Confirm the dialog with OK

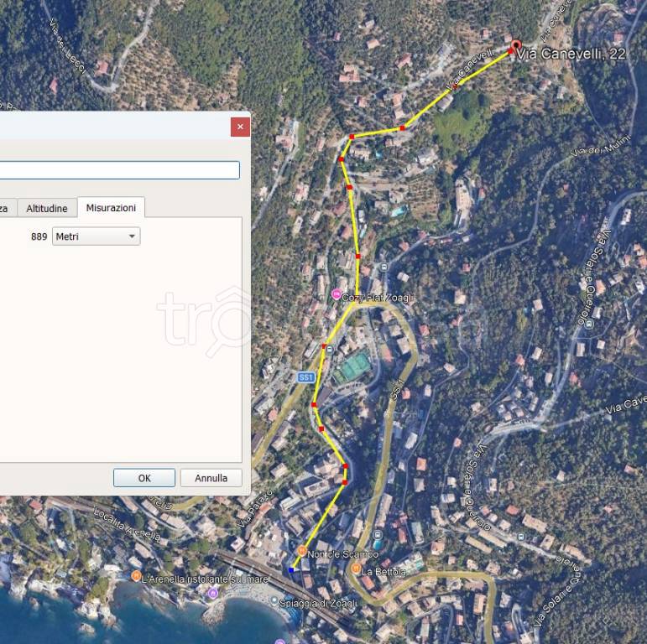click(x=144, y=478)
